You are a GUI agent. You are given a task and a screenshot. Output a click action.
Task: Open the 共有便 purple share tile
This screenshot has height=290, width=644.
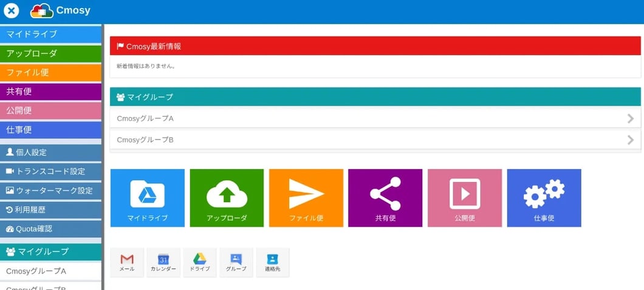pyautogui.click(x=385, y=198)
